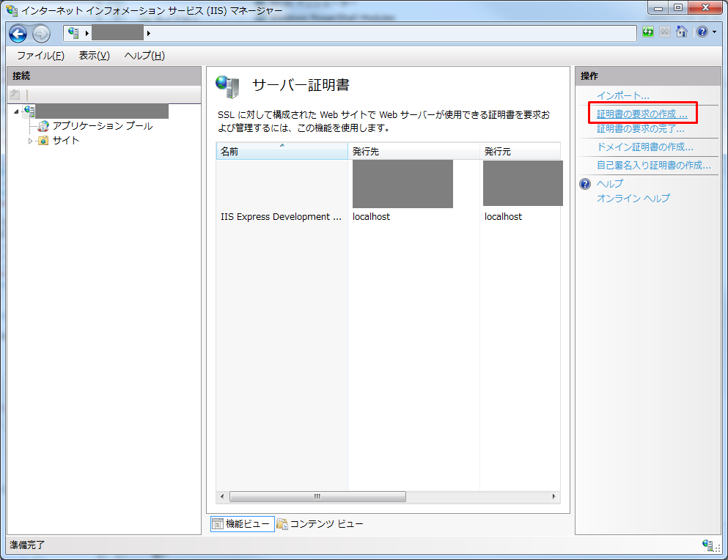Go back with the blue Back arrow

(18, 34)
